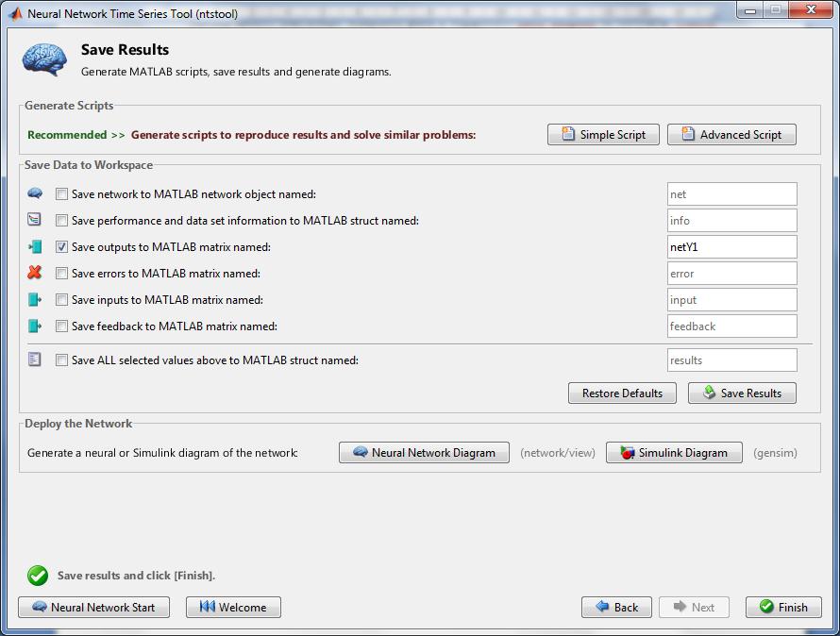Close the Neural Network Time Series Tool window
Screen dimensions: 840x636
pyautogui.click(x=811, y=10)
